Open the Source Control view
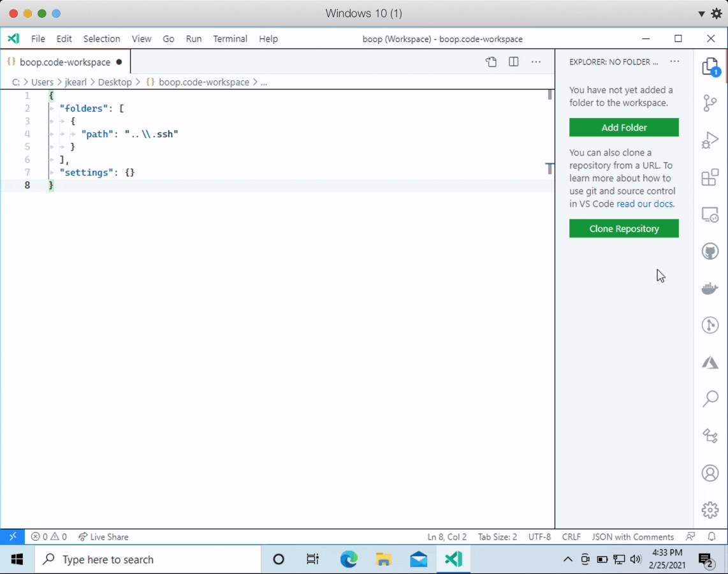Viewport: 728px width, 574px height. [710, 103]
